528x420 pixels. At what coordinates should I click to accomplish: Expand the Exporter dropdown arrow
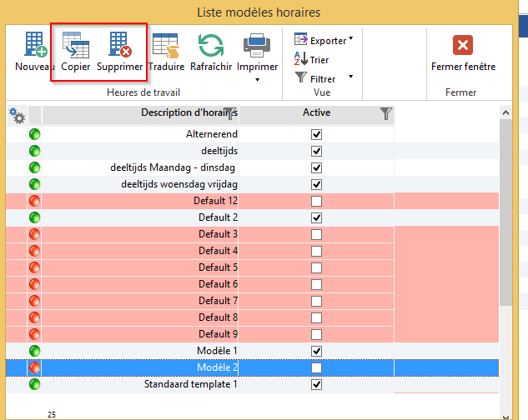(351, 38)
